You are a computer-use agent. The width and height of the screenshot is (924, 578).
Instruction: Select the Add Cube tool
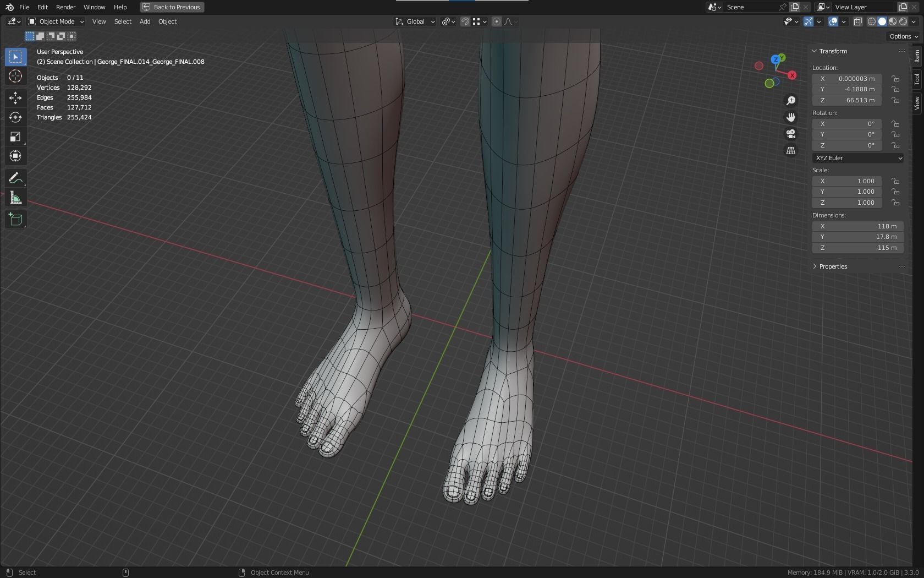click(15, 220)
